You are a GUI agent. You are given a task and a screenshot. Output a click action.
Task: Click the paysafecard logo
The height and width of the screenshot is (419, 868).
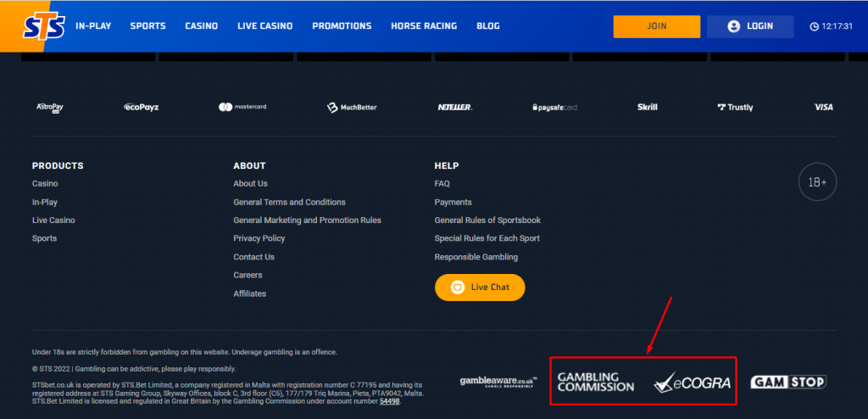coord(554,108)
